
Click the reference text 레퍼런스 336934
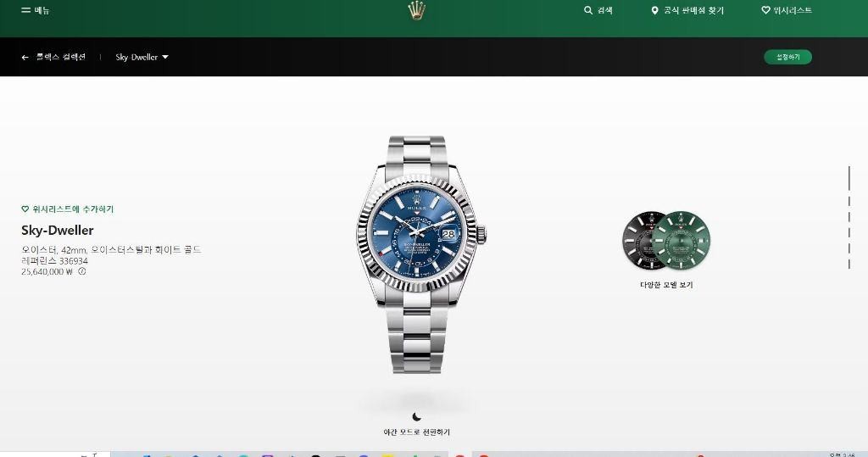54,261
